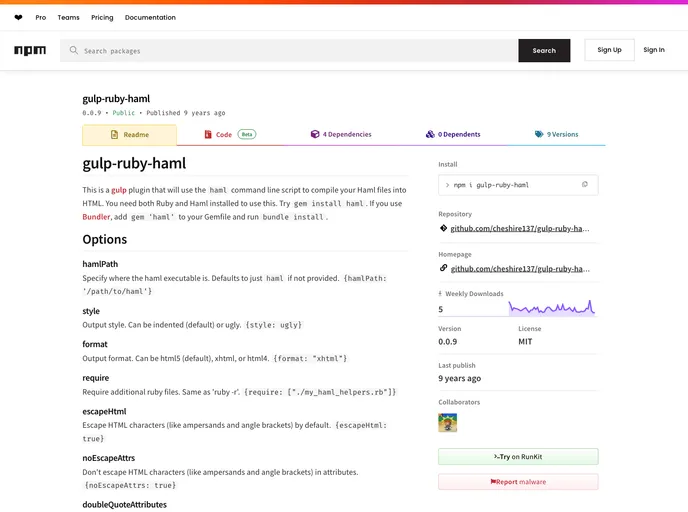
Task: Click the weekly downloads sparkline chart
Action: point(552,308)
